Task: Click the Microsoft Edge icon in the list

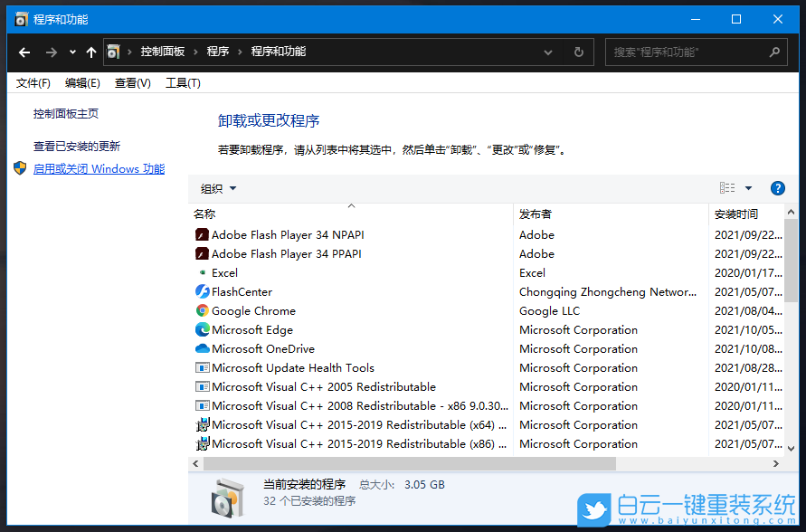Action: (201, 329)
